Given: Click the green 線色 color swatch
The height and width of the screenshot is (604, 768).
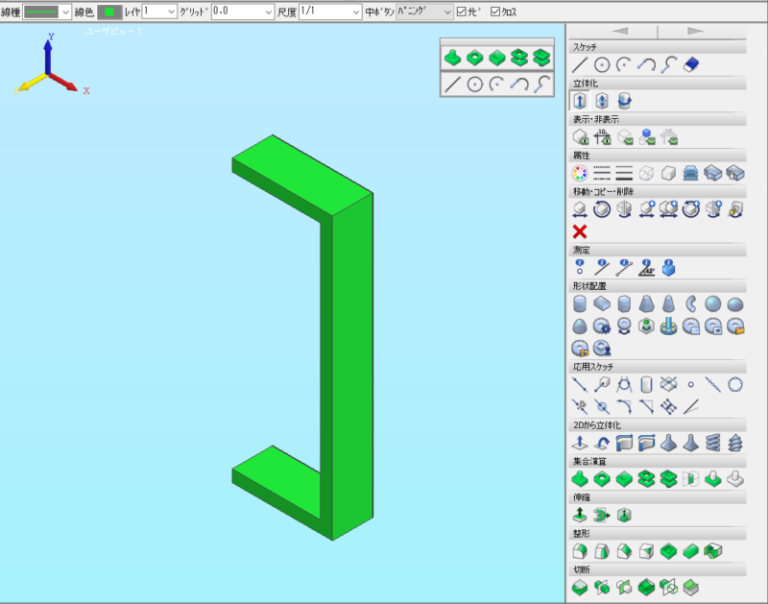Looking at the screenshot, I should point(108,12).
